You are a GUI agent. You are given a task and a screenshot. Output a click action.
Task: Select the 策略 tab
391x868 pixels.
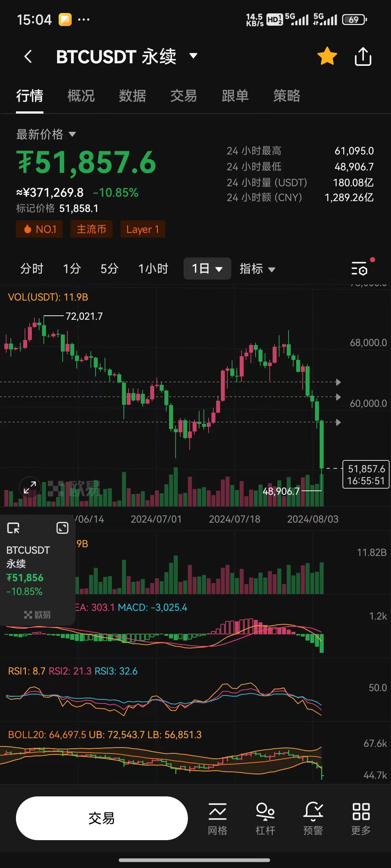287,96
